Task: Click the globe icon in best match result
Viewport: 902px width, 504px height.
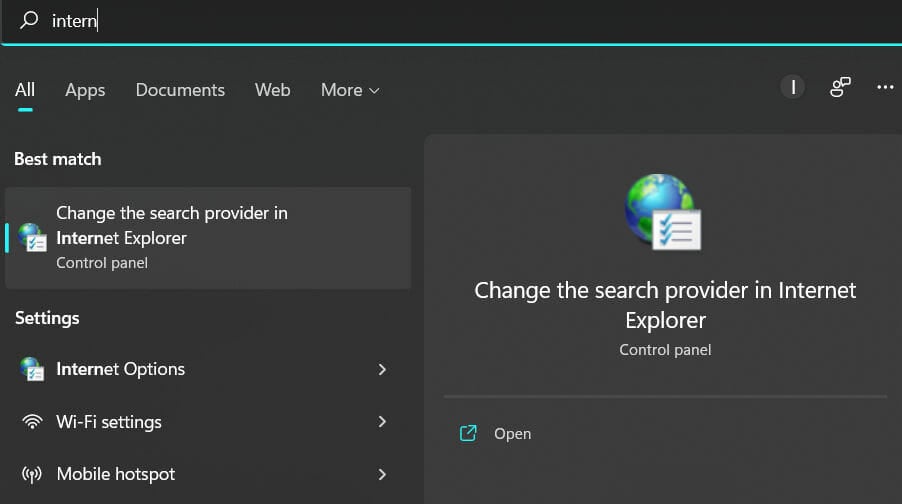Action: [x=32, y=238]
